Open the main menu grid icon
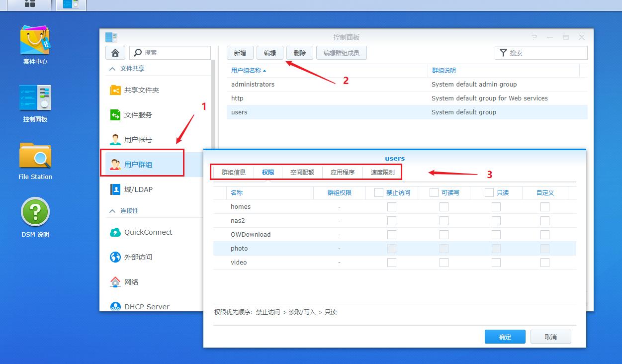The width and height of the screenshot is (622, 364). pos(30,4)
